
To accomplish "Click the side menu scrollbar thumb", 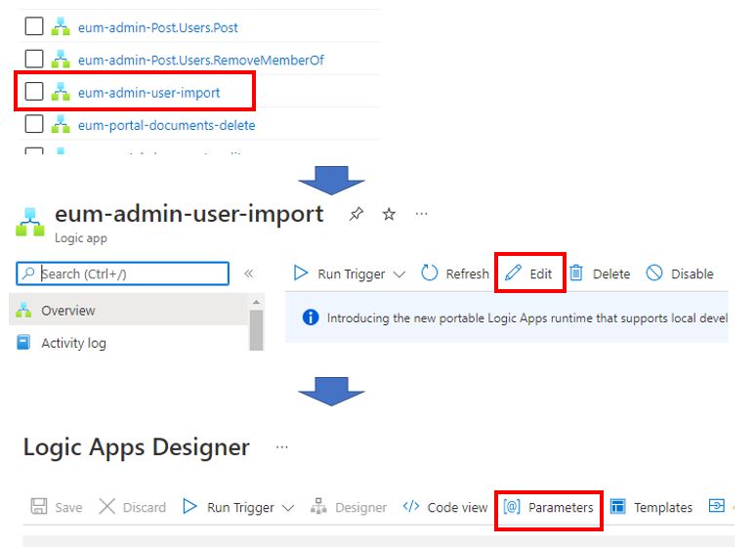I will [x=257, y=330].
